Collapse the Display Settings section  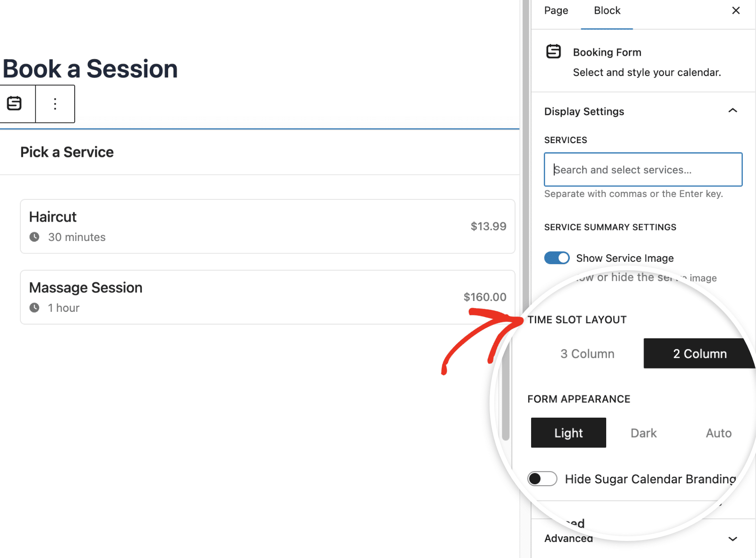click(x=732, y=111)
